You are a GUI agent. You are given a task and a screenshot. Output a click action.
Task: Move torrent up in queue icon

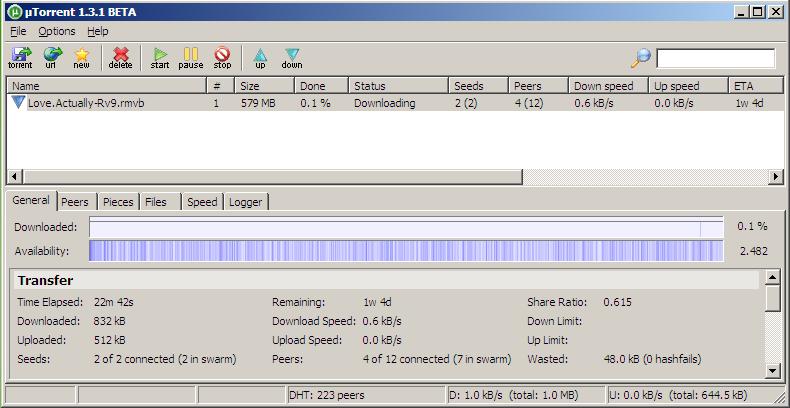(260, 58)
